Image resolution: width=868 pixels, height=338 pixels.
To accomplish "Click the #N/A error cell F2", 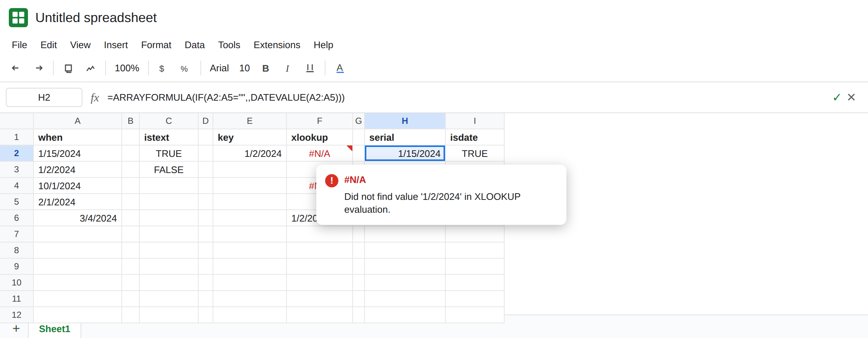I will 320,153.
